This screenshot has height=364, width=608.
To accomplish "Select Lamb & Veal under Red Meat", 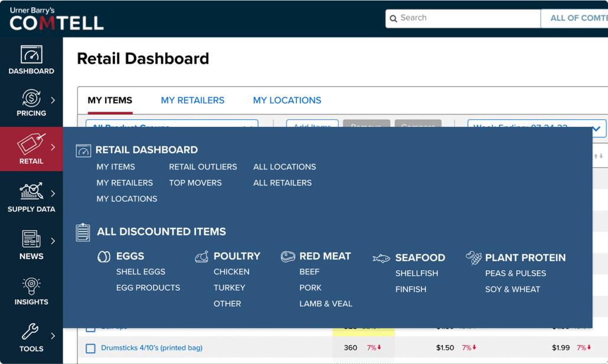I will point(326,304).
